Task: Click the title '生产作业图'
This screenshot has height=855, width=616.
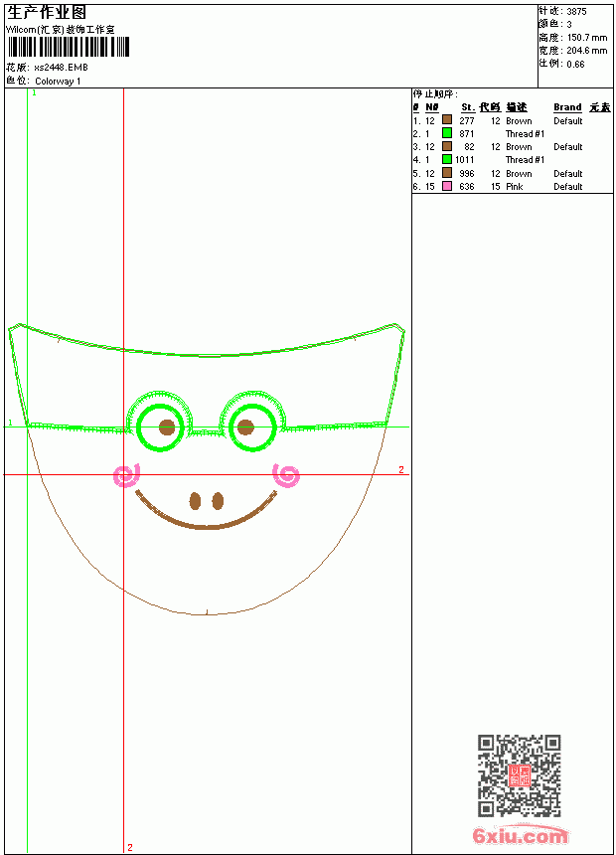Action: pos(47,13)
